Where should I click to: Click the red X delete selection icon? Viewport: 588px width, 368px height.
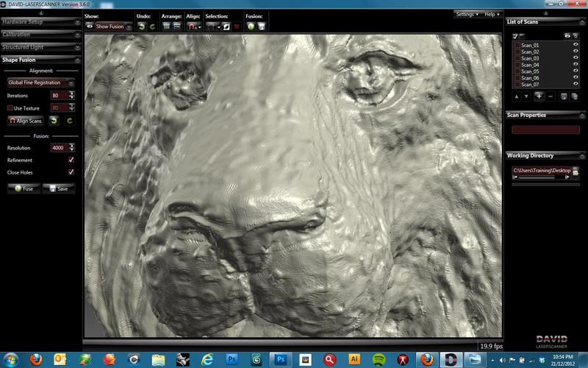pos(237,26)
